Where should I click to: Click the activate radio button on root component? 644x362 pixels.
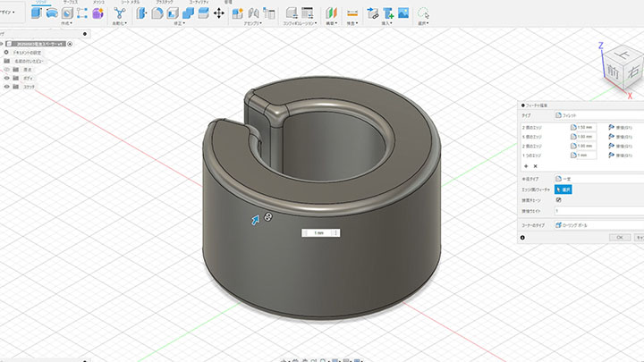click(x=70, y=44)
